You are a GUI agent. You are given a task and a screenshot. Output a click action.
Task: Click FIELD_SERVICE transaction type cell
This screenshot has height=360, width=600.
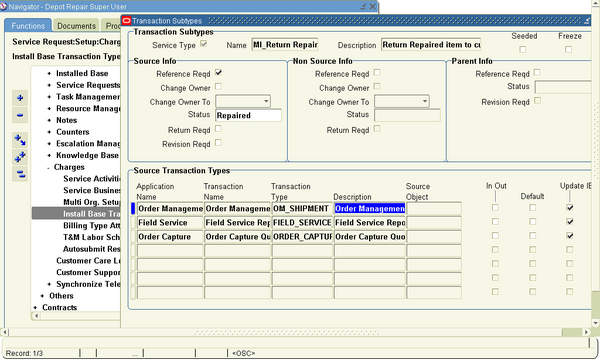click(x=302, y=223)
